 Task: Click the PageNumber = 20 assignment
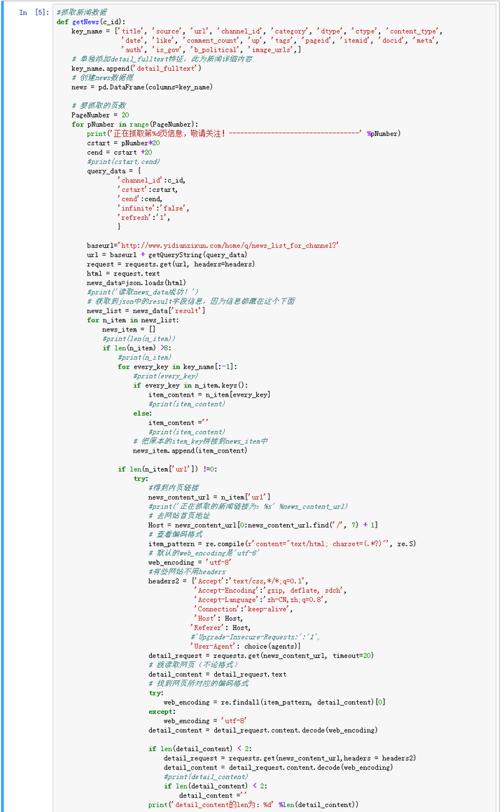point(100,114)
